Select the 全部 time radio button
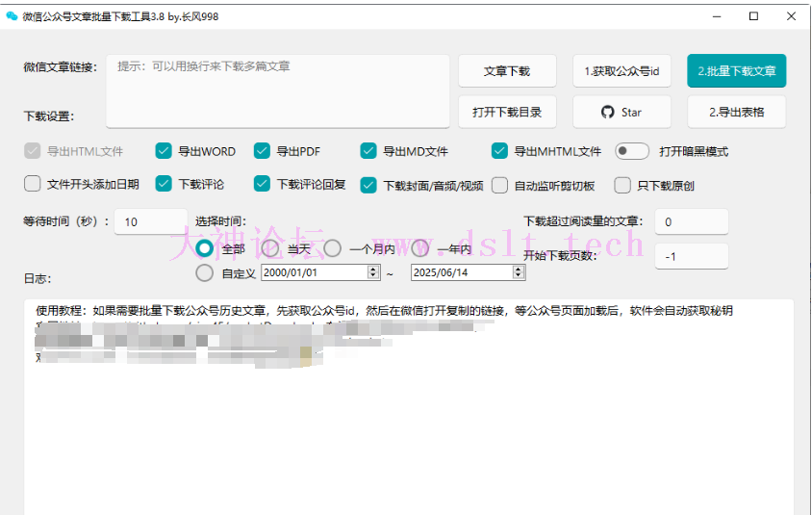Viewport: 812px width, 515px height. pos(205,248)
